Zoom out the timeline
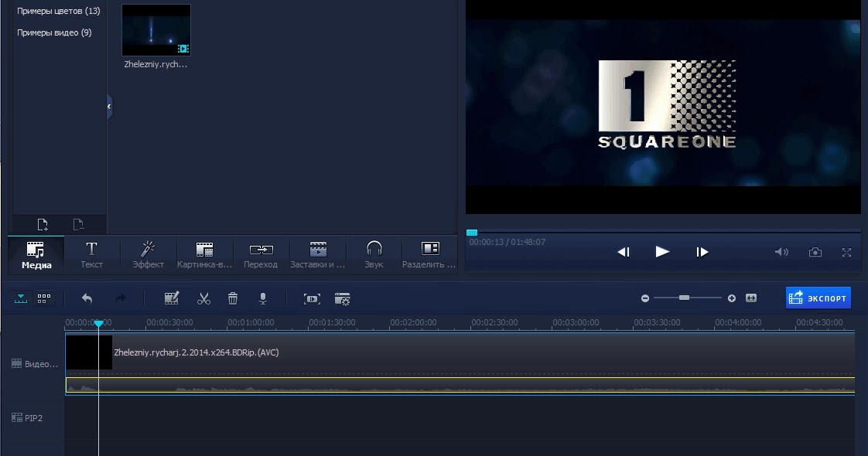Screen dimensions: 868x456 point(645,298)
